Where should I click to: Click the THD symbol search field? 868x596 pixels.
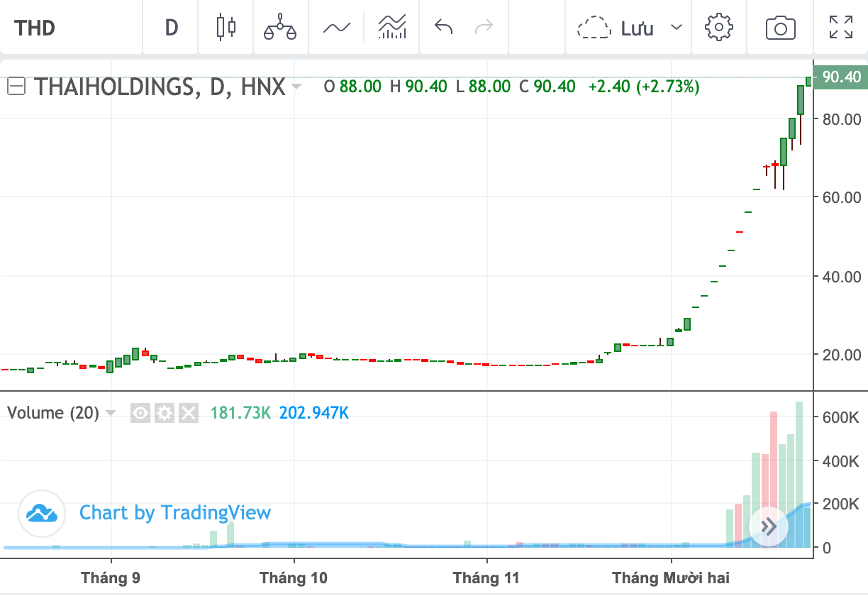(71, 28)
